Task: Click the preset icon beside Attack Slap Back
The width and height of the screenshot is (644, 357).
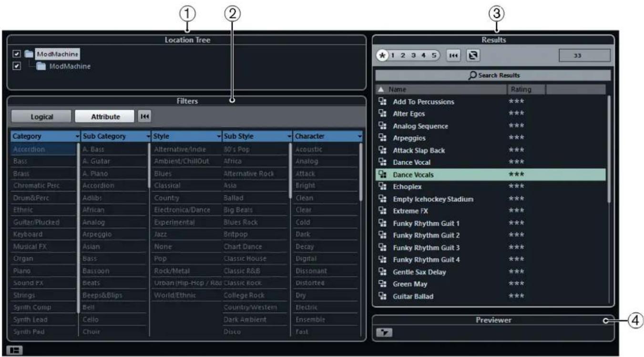Action: 382,150
